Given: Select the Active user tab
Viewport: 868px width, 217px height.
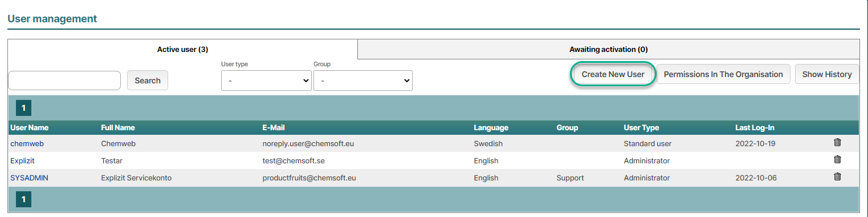Looking at the screenshot, I should (x=182, y=50).
